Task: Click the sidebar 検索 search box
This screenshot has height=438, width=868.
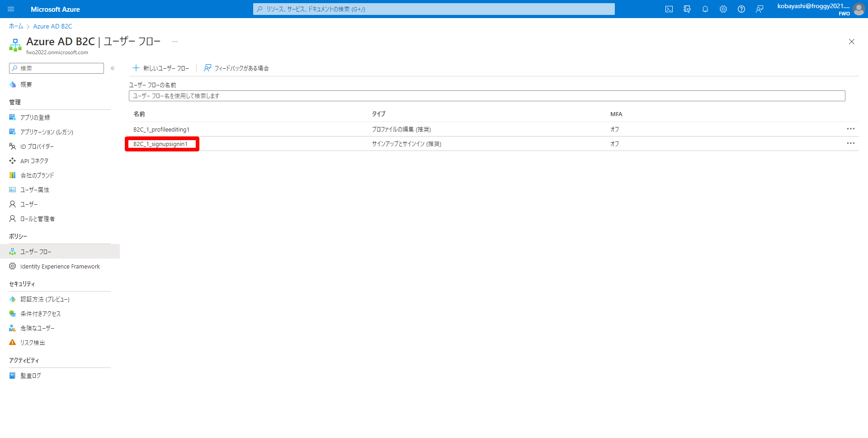Action: point(57,68)
